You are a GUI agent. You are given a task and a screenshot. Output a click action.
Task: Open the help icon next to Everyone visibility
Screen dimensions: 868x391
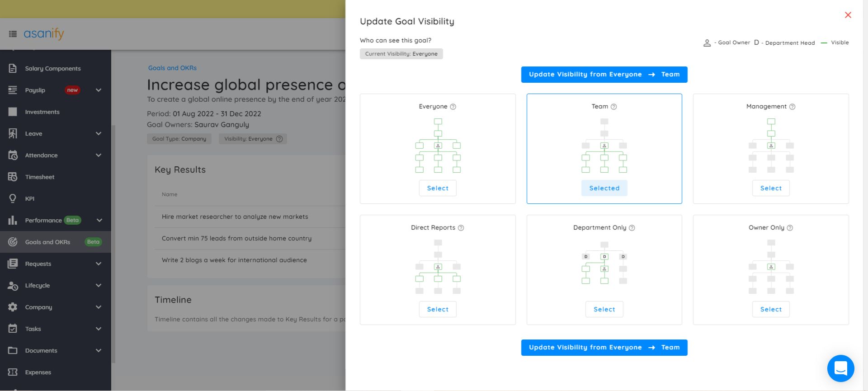pyautogui.click(x=452, y=106)
